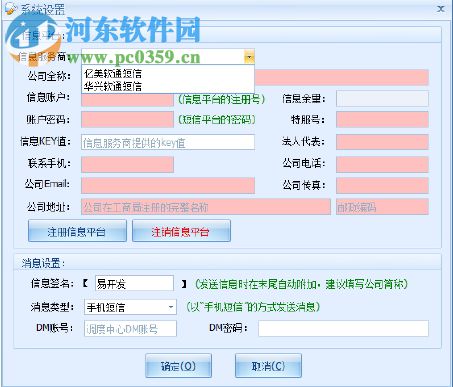Click the 取消(C) button
Screen dimensions: 453x387
(x=268, y=366)
